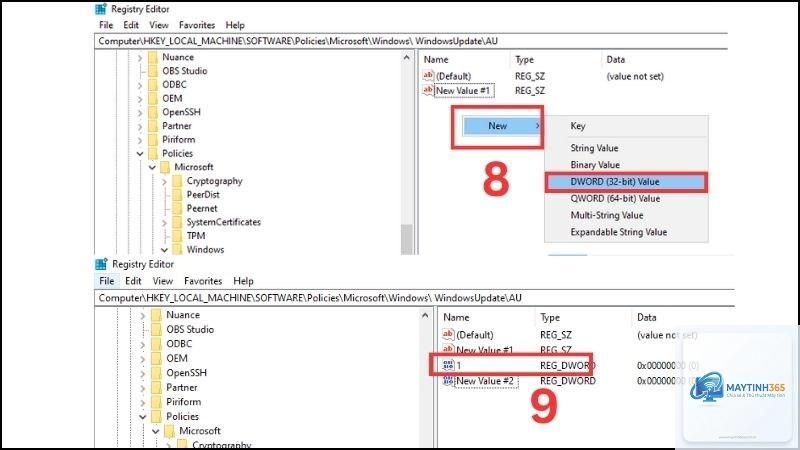Select OBS Studio folder icon in upper tree
Image resolution: width=800 pixels, height=450 pixels.
(153, 71)
